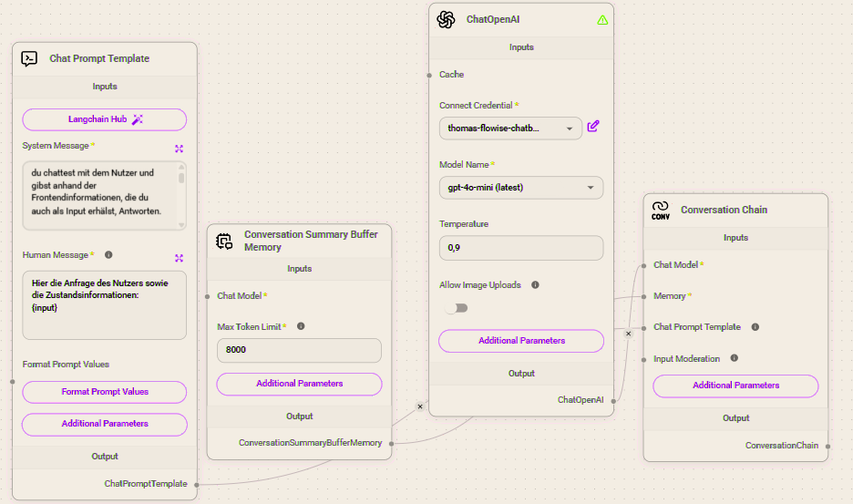The height and width of the screenshot is (504, 853).
Task: Click the Chat Prompt Template input info icon
Action: point(755,326)
